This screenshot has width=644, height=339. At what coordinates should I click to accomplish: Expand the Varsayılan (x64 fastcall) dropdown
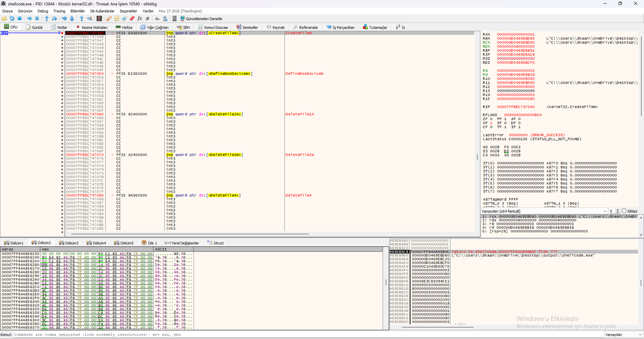(x=544, y=211)
